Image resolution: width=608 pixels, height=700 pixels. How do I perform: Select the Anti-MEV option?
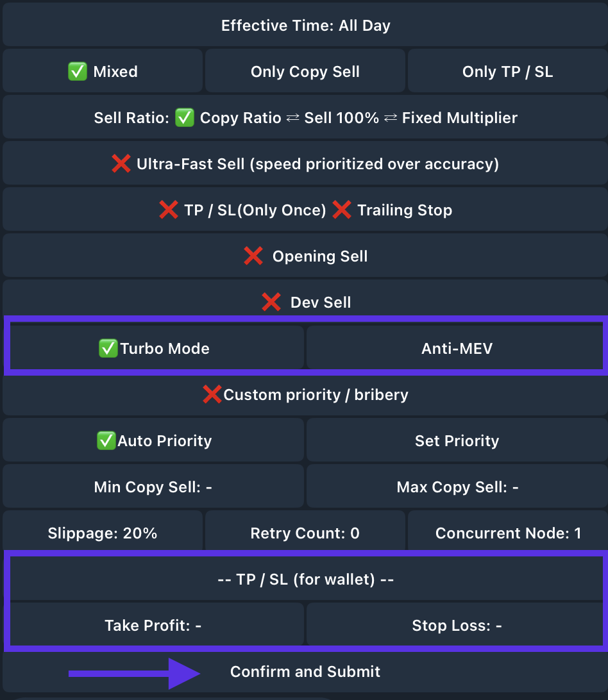457,349
